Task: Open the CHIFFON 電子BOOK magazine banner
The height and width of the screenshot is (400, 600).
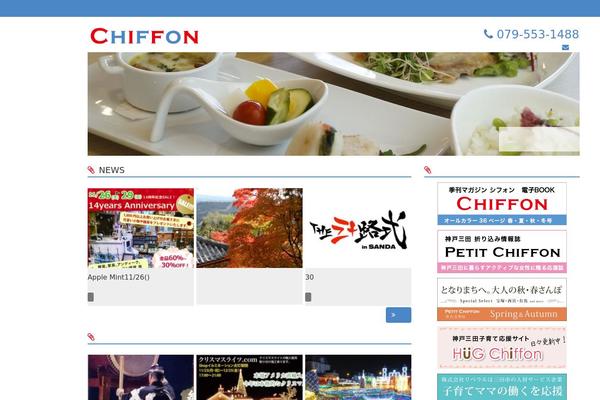Action: click(x=502, y=204)
